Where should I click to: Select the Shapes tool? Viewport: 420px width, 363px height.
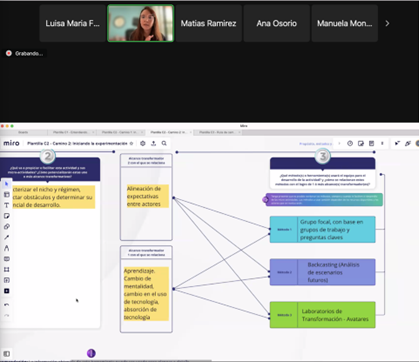6,227
